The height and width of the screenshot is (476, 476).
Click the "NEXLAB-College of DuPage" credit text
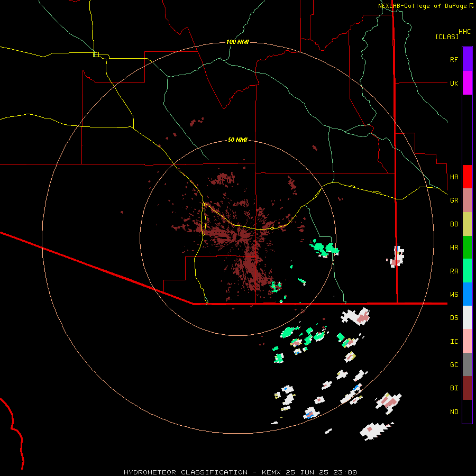422,6
